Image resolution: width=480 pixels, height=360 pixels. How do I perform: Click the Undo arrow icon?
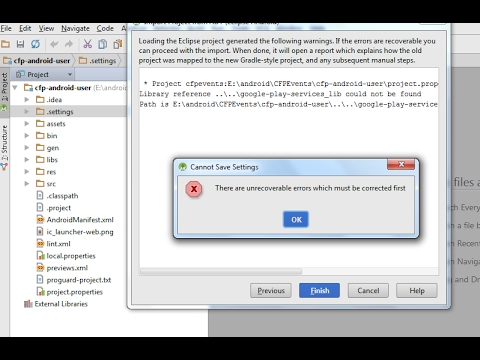pos(54,44)
